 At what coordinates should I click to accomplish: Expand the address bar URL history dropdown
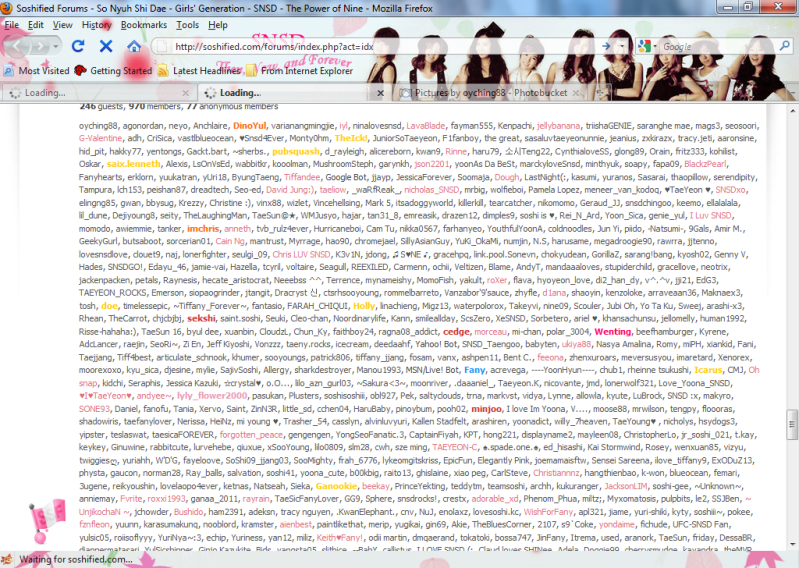point(622,46)
